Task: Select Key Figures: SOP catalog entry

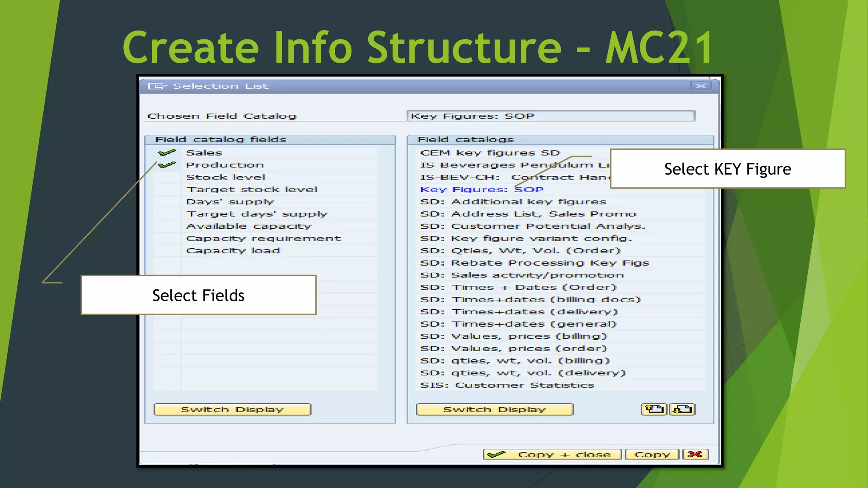Action: (x=481, y=190)
